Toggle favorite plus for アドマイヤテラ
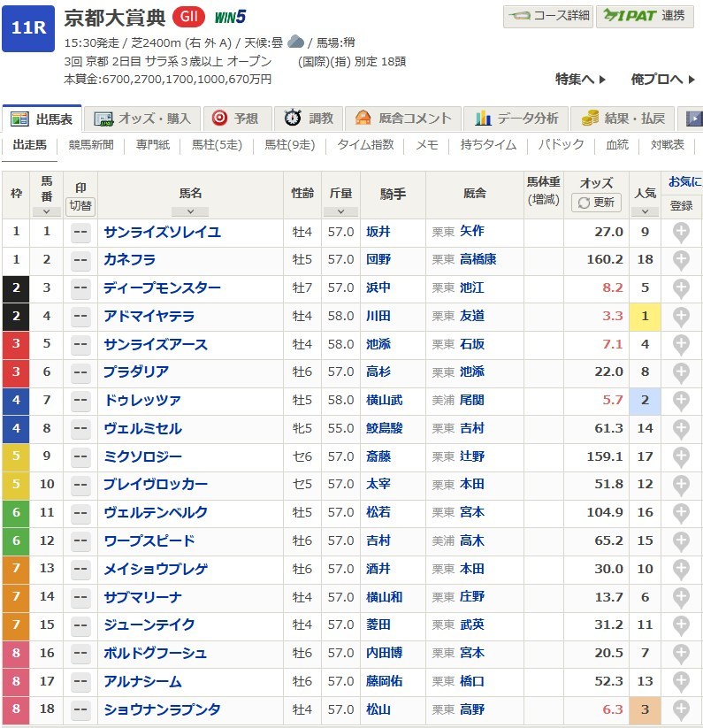The image size is (703, 728). tap(681, 316)
